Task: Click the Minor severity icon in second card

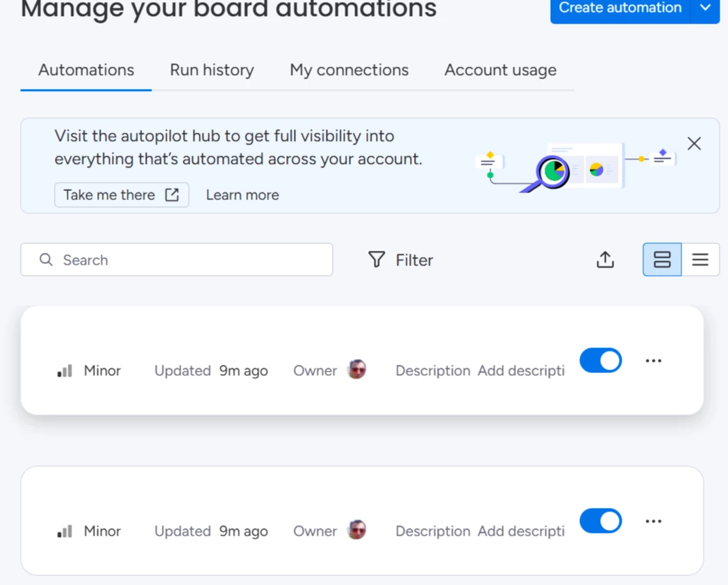Action: click(x=65, y=531)
